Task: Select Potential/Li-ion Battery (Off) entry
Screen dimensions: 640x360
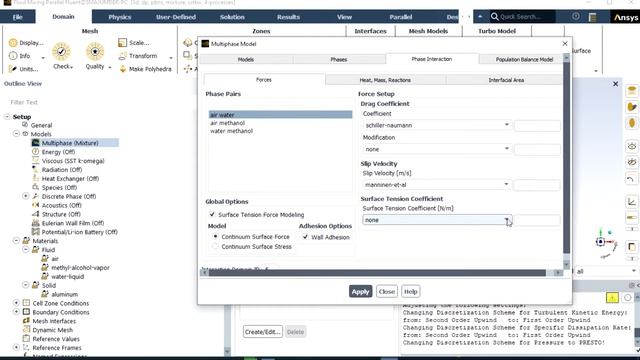Action: pyautogui.click(x=80, y=232)
